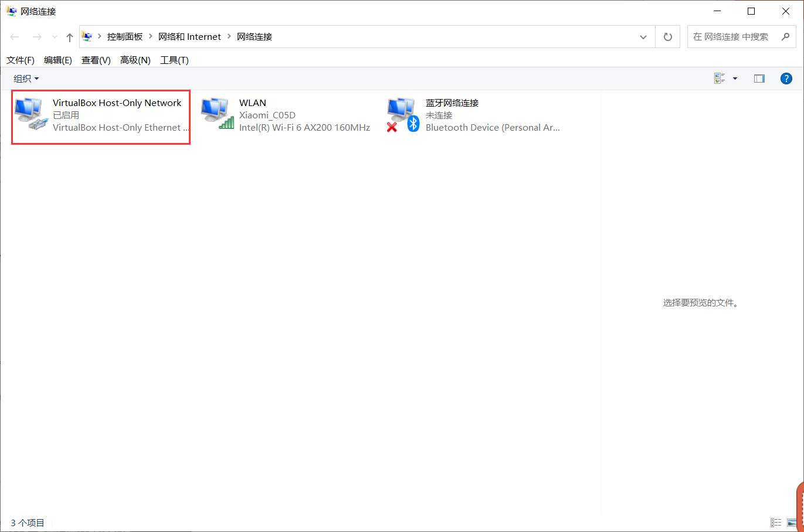Image resolution: width=804 pixels, height=532 pixels.
Task: Toggle the preview pane button
Action: pyautogui.click(x=759, y=79)
